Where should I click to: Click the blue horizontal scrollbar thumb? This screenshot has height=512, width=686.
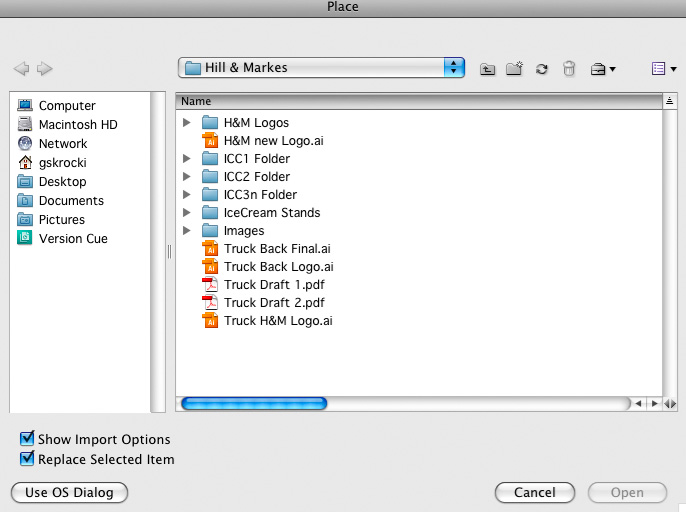254,403
